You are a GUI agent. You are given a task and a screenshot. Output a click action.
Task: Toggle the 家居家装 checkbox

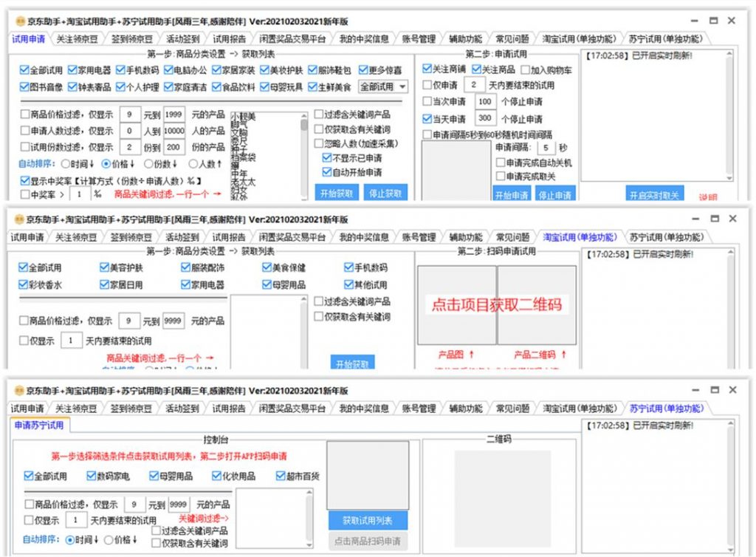(216, 70)
